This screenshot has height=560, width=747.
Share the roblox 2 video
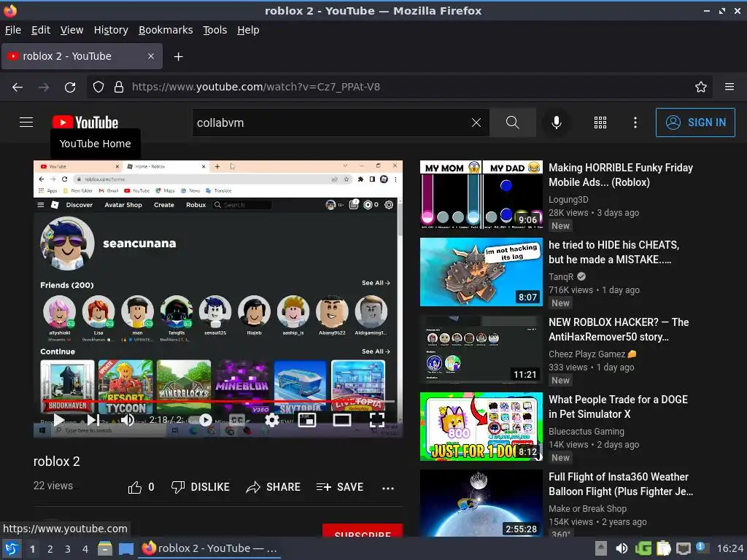[x=274, y=486]
